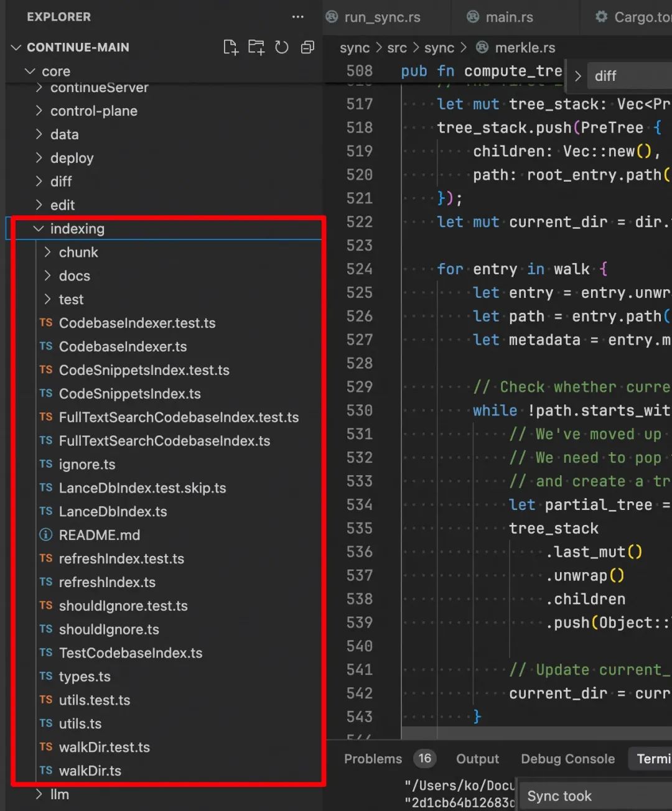Open the Explorer more actions ellipsis
The image size is (672, 811).
pyautogui.click(x=298, y=17)
